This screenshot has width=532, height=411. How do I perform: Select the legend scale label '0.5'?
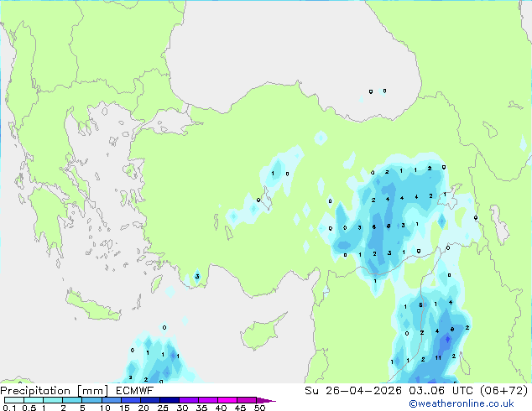[29, 408]
